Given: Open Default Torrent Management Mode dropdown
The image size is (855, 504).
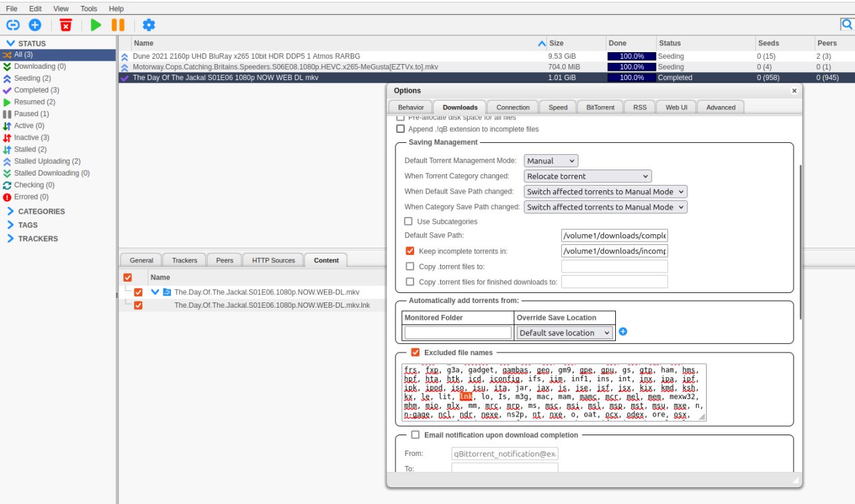Looking at the screenshot, I should [x=550, y=161].
